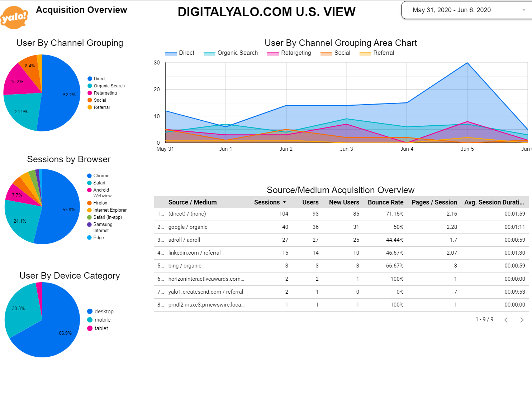Screen dimensions: 532x400
Task: Select tablet in device legend
Action: tap(98, 328)
